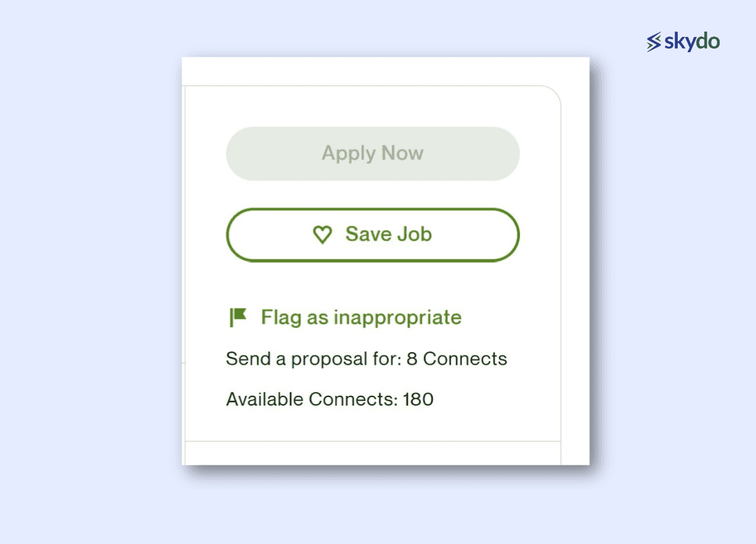Click the 'Available Connects' label

click(x=312, y=399)
